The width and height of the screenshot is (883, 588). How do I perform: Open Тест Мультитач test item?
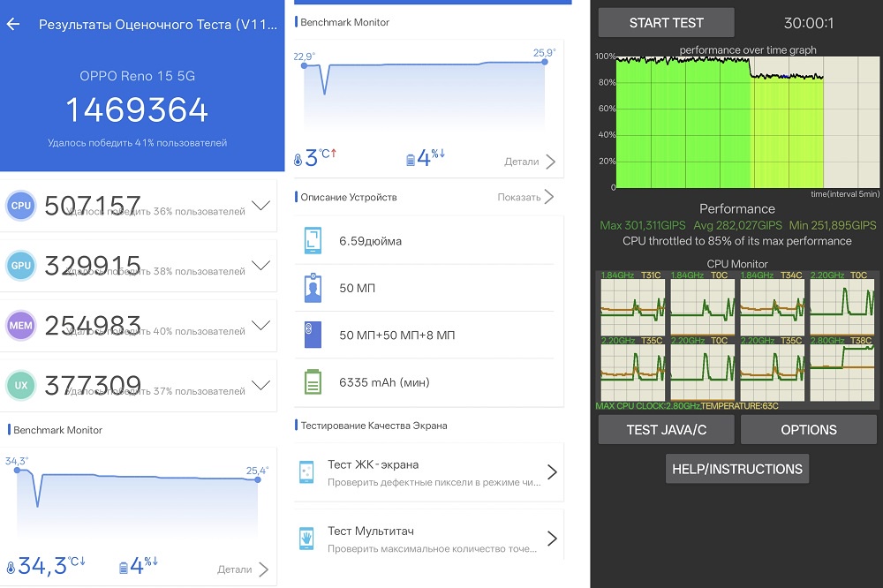428,539
